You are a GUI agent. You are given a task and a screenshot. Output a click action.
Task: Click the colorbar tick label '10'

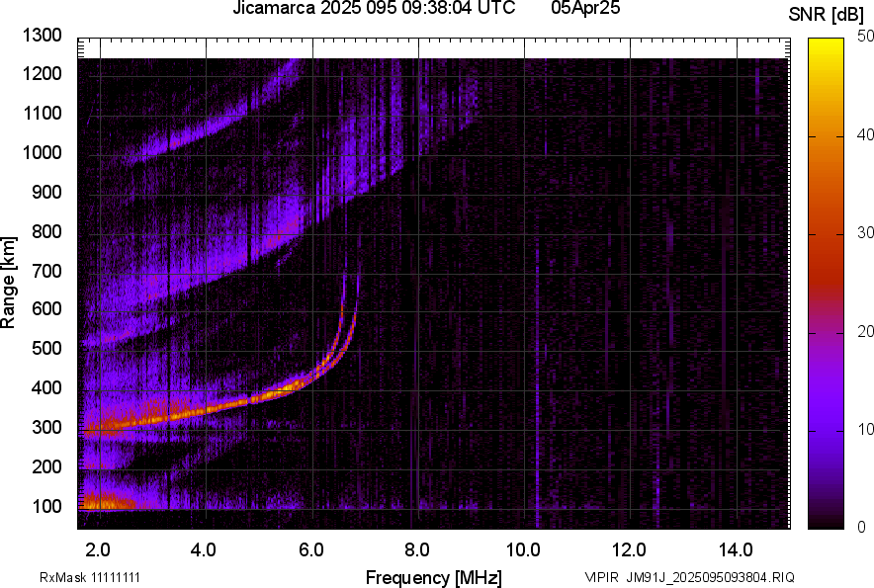coord(865,429)
